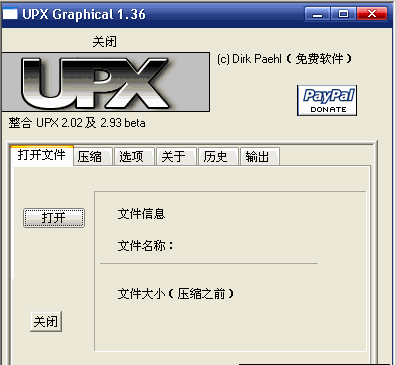
Task: Click the PayPal Donate button
Action: pos(327,100)
